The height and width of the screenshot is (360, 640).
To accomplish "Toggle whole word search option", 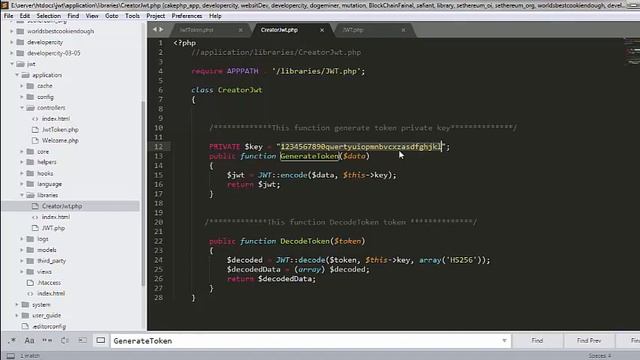I will click(x=47, y=340).
